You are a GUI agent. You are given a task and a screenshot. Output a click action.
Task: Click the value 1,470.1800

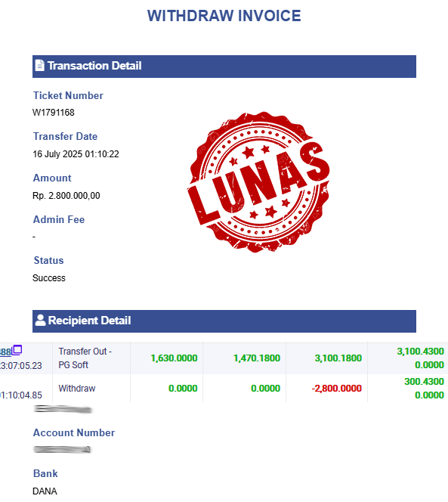[x=257, y=358]
